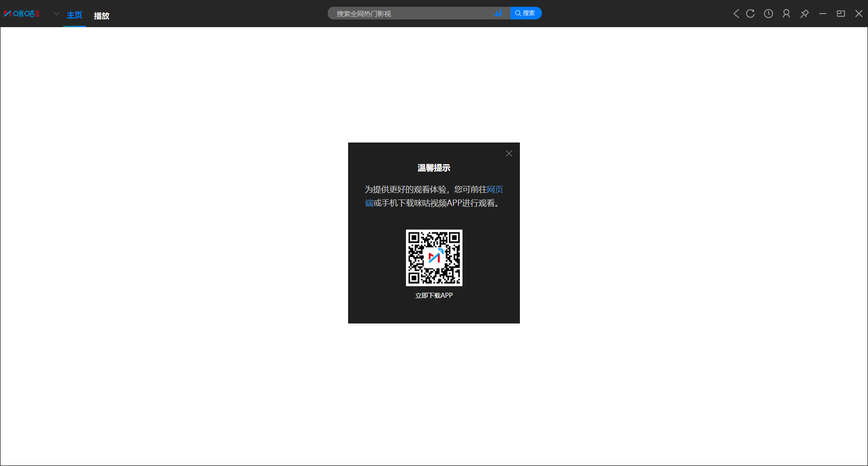Click the blue 搜索 button

pyautogui.click(x=526, y=13)
